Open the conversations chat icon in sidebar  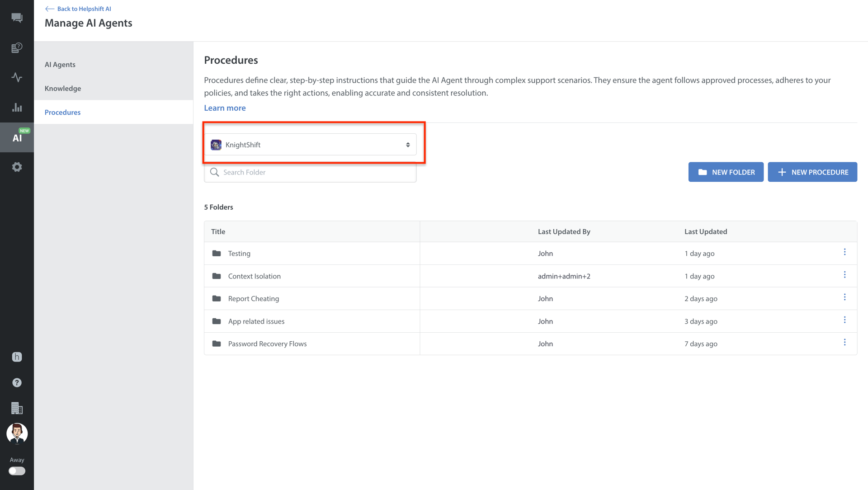(x=17, y=18)
